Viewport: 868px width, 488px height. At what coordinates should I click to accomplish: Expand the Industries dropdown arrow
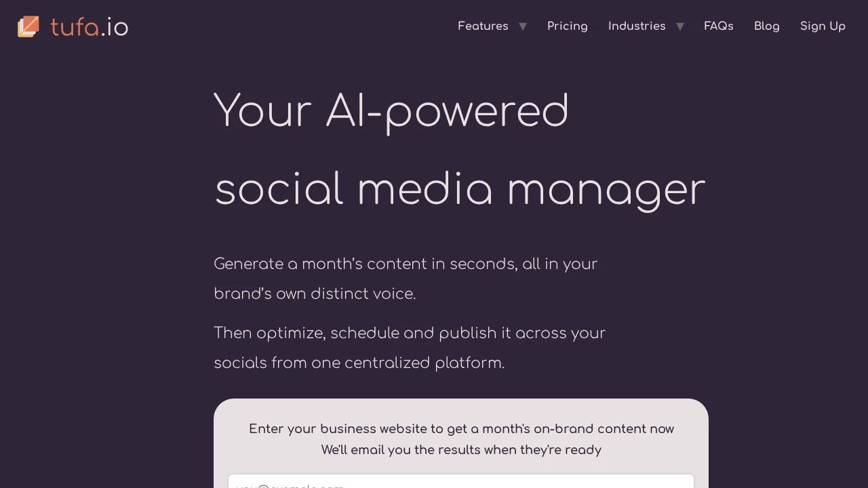pos(680,26)
